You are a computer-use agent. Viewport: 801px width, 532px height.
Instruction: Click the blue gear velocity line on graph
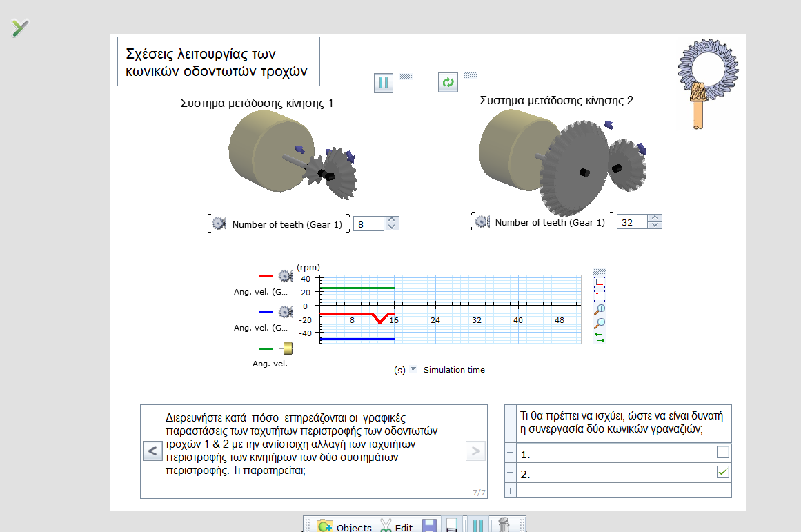pyautogui.click(x=357, y=339)
